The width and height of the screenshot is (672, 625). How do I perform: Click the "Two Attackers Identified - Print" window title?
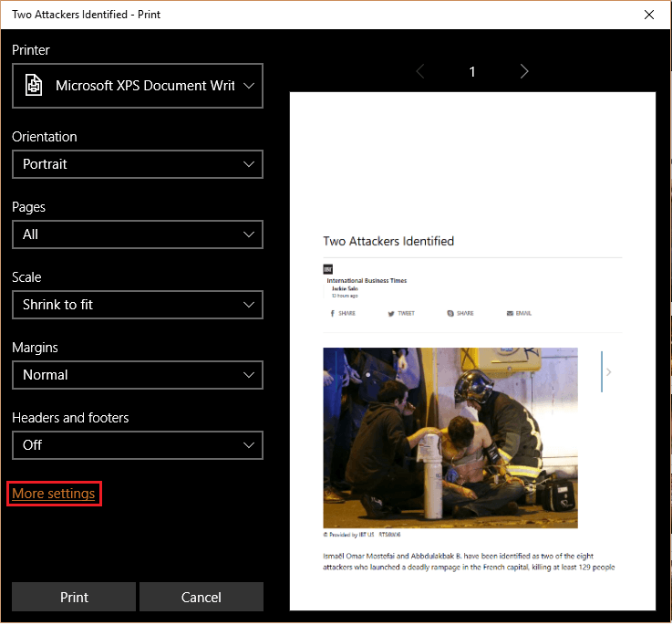point(86,15)
